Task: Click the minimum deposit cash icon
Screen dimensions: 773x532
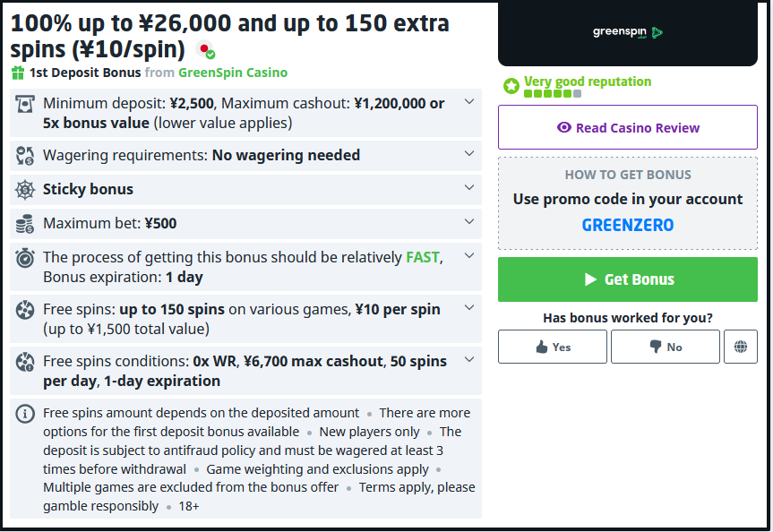Action: click(25, 104)
